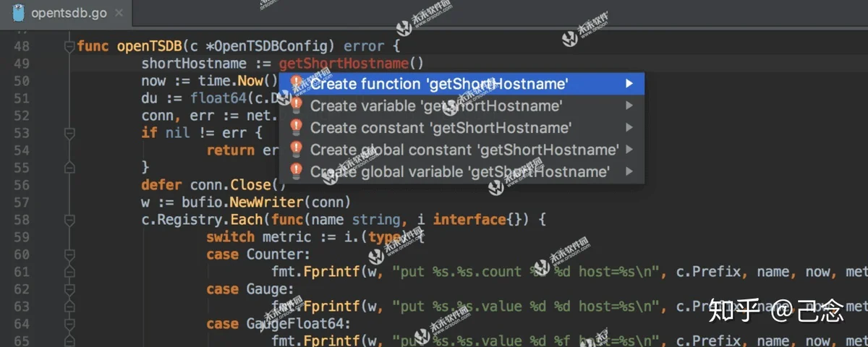Choose Create function 'getShortHostname'
The width and height of the screenshot is (868, 347).
(x=460, y=84)
